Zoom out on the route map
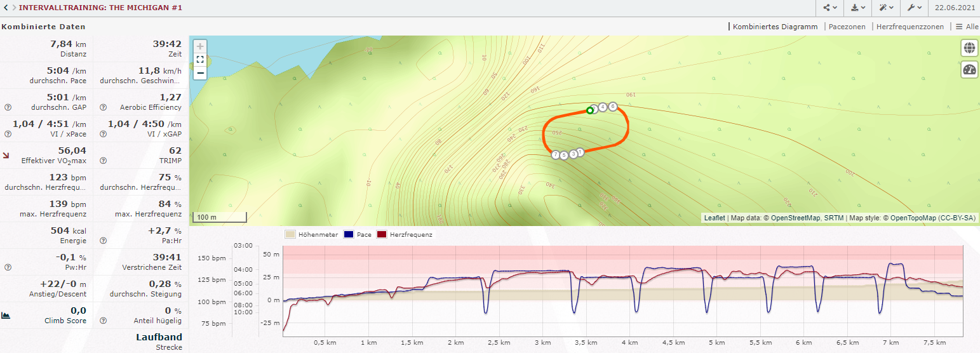 pos(200,73)
